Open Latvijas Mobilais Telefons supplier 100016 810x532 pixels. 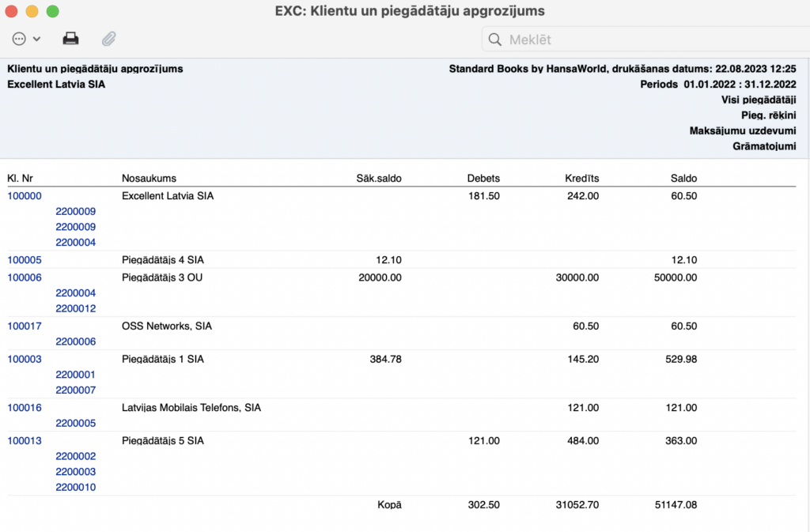point(25,408)
